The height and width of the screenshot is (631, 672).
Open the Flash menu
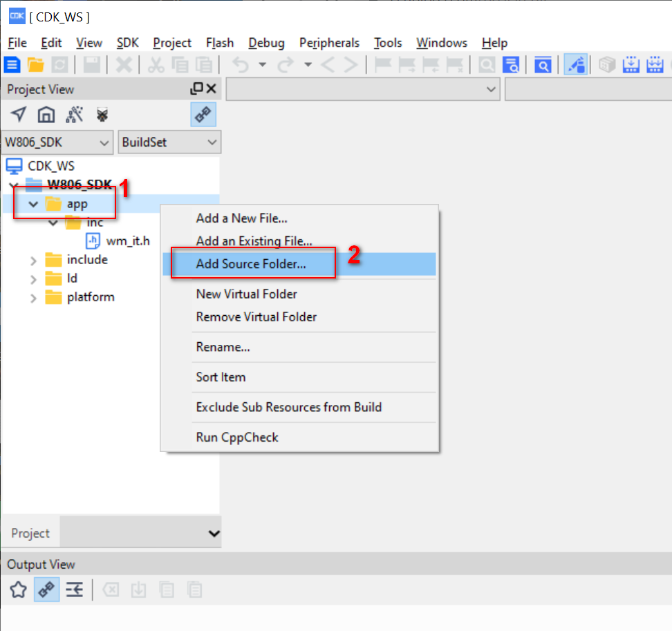[220, 43]
